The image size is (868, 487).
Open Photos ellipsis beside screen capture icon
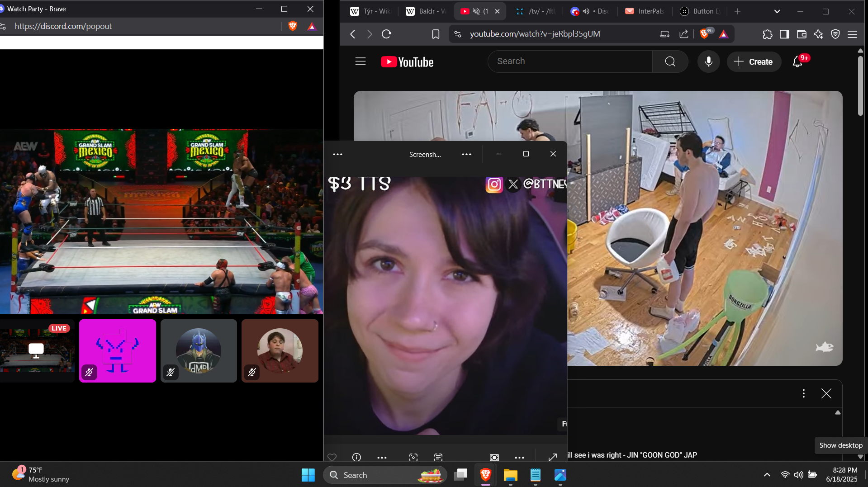519,457
